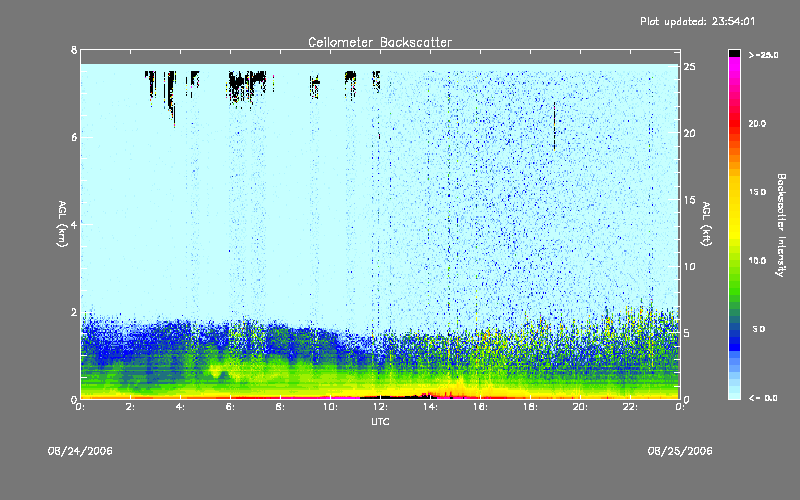Pick the magenta band of the colorbar

pyautogui.click(x=734, y=64)
